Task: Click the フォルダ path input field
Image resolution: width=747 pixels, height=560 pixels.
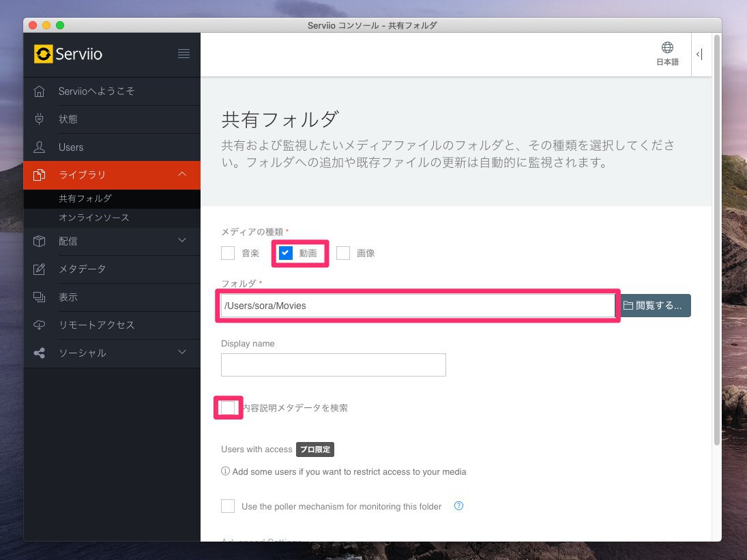Action: pos(418,306)
